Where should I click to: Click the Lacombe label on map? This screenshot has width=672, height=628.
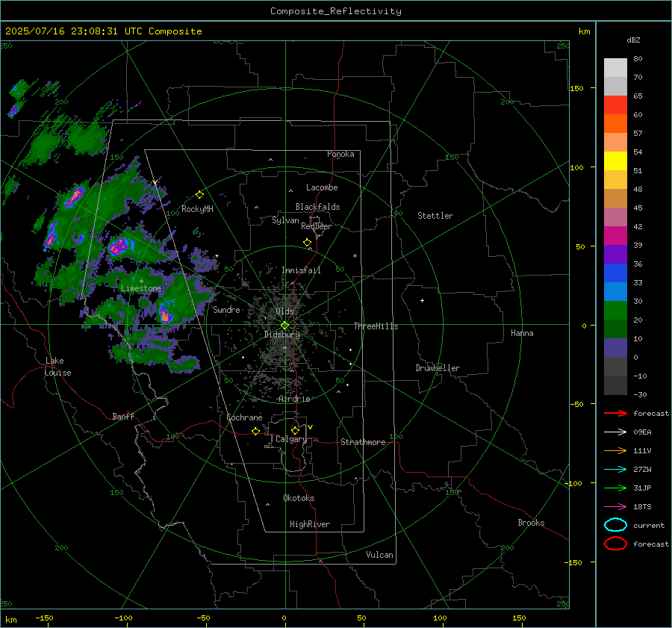(x=322, y=187)
